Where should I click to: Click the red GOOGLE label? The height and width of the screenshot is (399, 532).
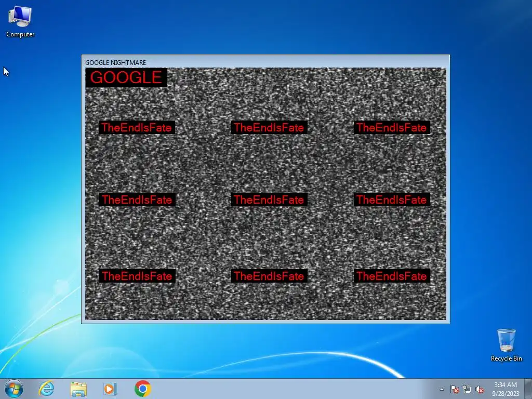point(127,78)
